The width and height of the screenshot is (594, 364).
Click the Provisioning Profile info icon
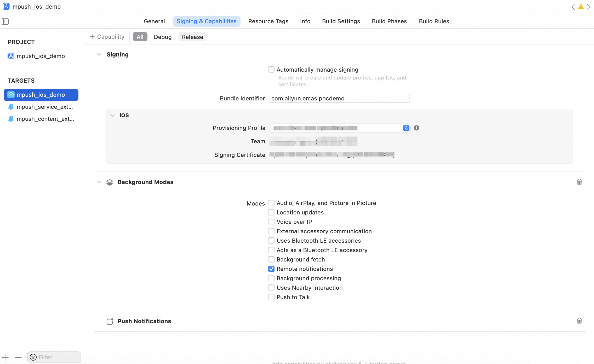click(416, 128)
